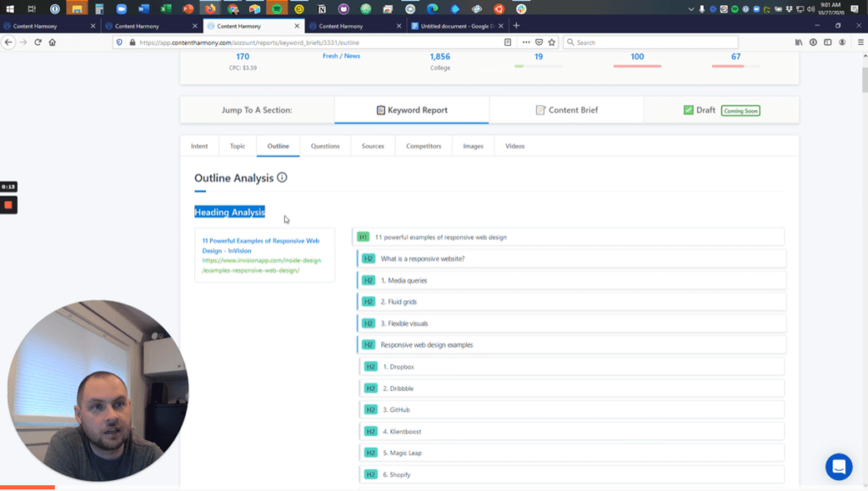Open Firefox library icon

coord(798,42)
